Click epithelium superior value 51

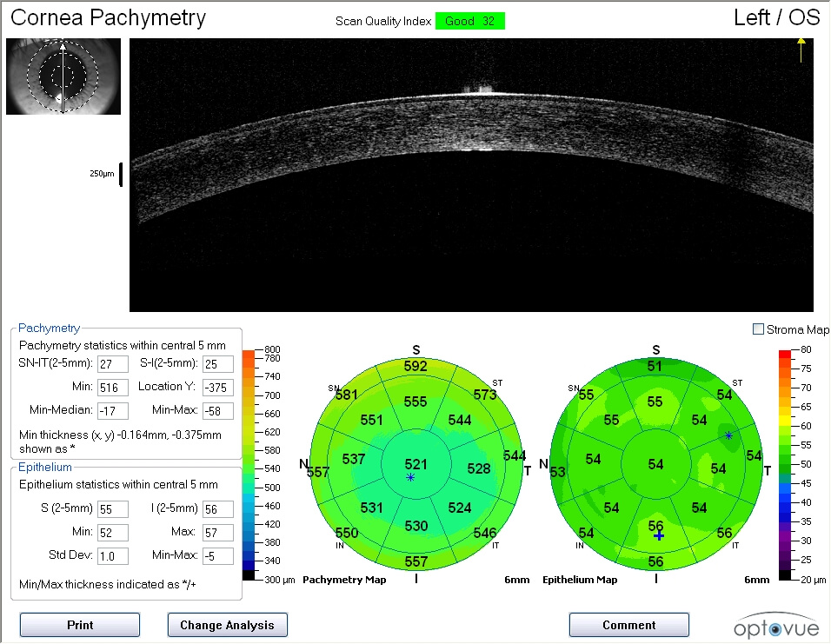pyautogui.click(x=655, y=366)
